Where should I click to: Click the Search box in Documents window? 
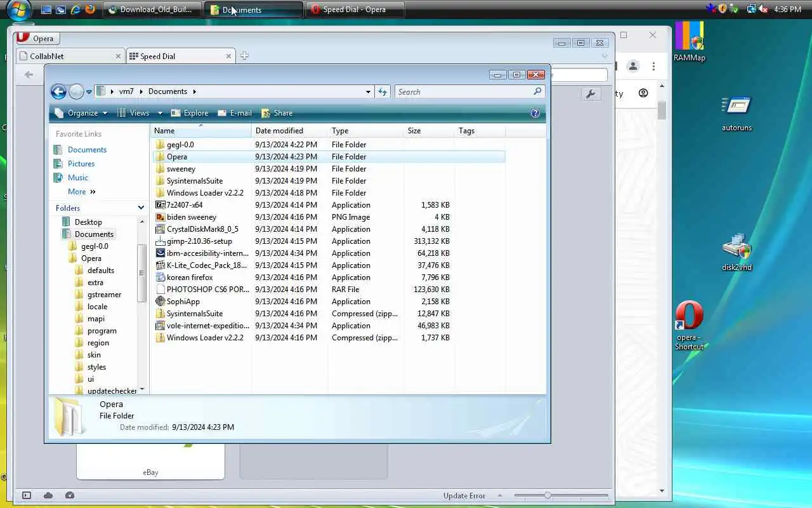pos(469,91)
